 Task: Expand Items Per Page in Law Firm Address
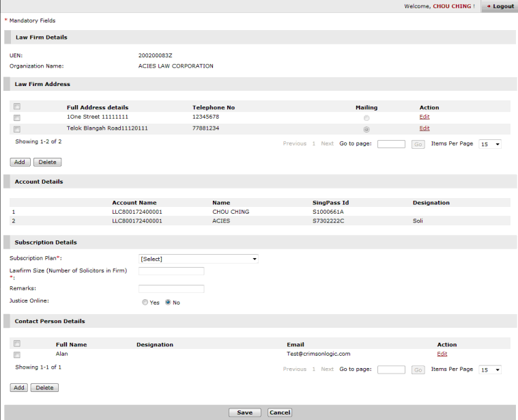click(490, 144)
